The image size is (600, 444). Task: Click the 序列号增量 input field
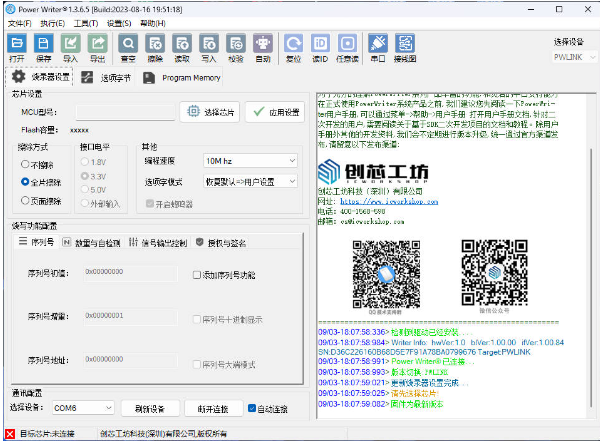click(131, 317)
